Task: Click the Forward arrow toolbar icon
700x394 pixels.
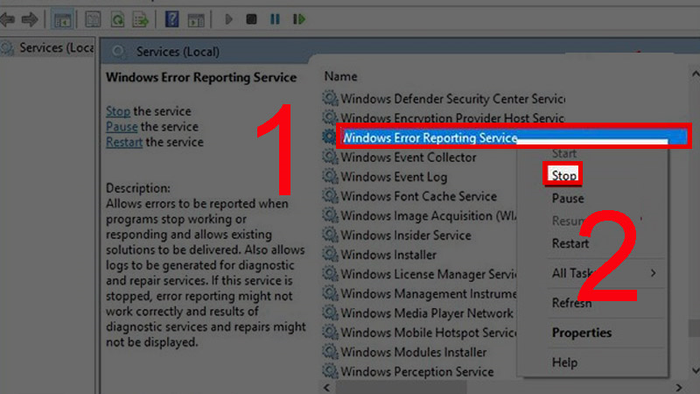Action: coord(30,19)
